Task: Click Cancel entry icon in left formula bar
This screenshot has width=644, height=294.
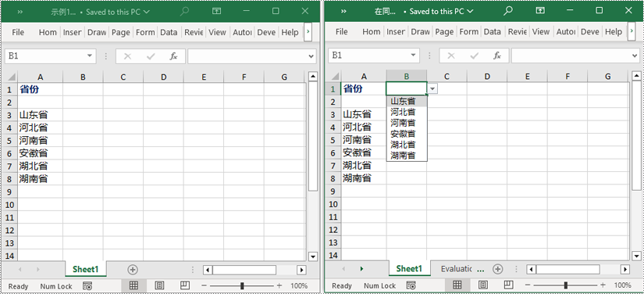Action: 128,56
